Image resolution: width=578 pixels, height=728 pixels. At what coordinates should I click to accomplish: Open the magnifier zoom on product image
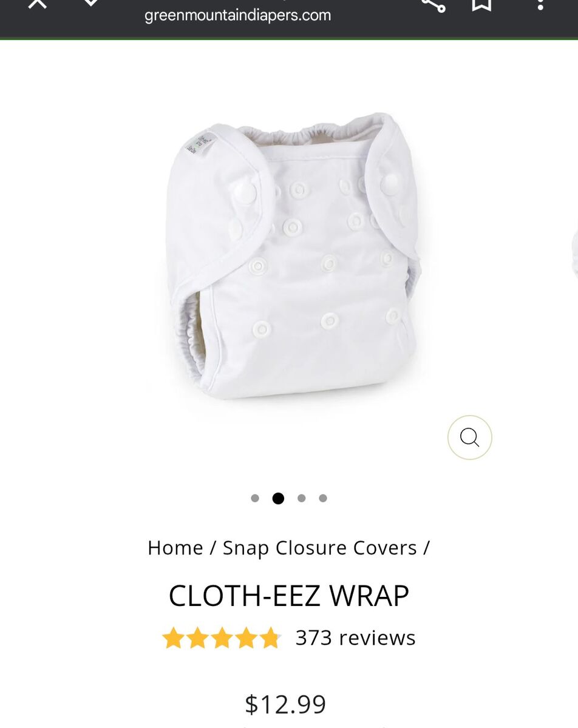pos(469,437)
